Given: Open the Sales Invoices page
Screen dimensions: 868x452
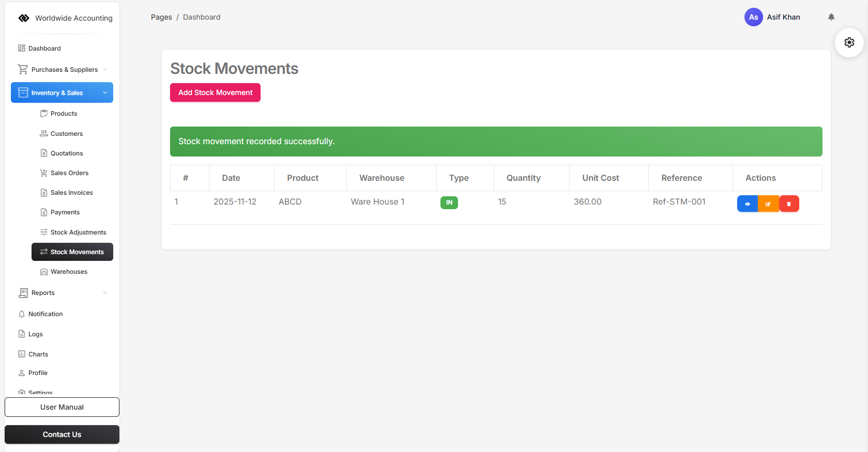Looking at the screenshot, I should click(71, 193).
